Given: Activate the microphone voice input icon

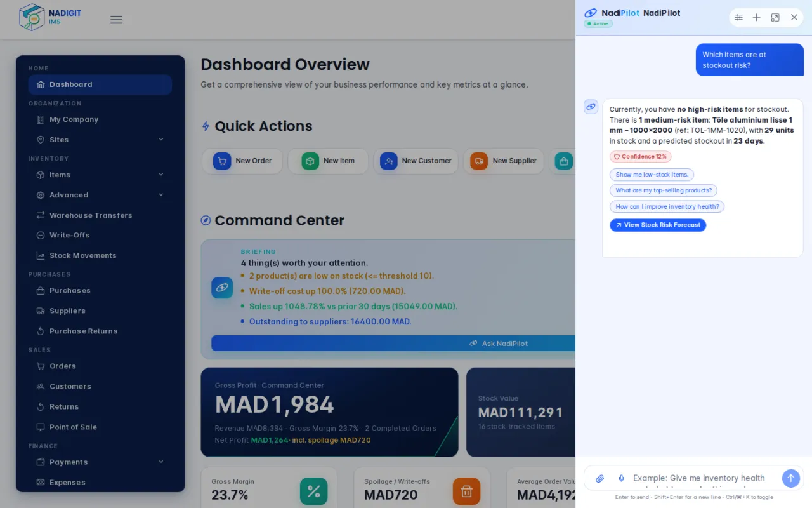Looking at the screenshot, I should [x=621, y=478].
